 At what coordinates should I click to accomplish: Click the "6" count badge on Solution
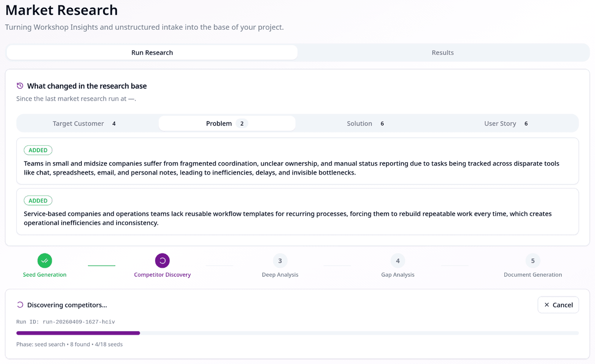point(382,123)
